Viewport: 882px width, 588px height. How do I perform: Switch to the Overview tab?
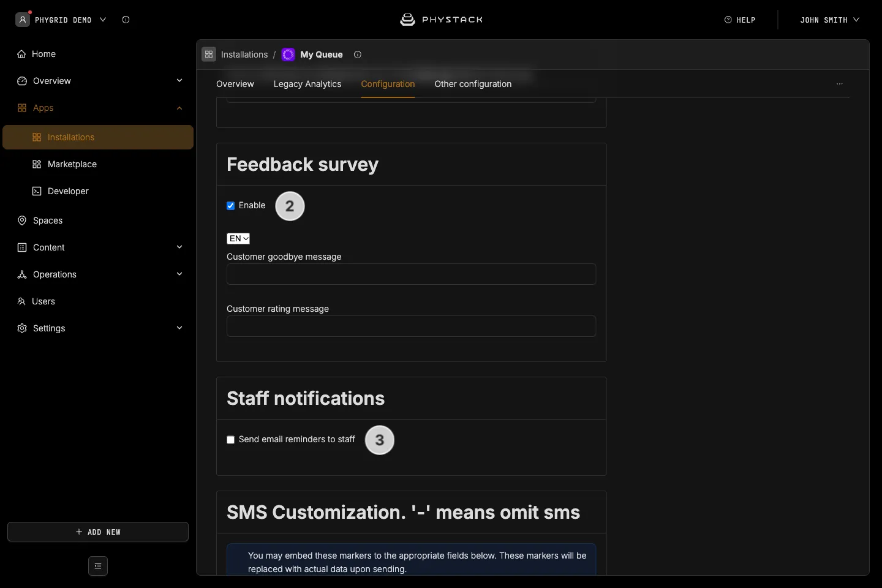pos(235,84)
